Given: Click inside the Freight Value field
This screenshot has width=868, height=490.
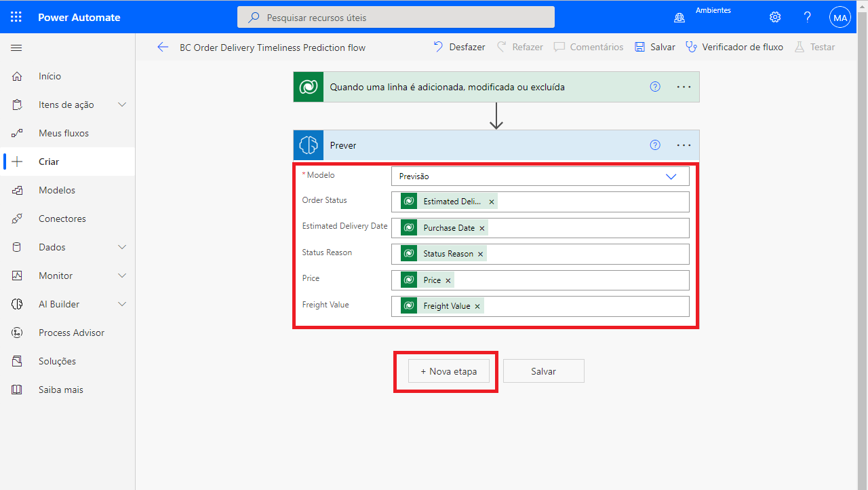Looking at the screenshot, I should (x=540, y=306).
